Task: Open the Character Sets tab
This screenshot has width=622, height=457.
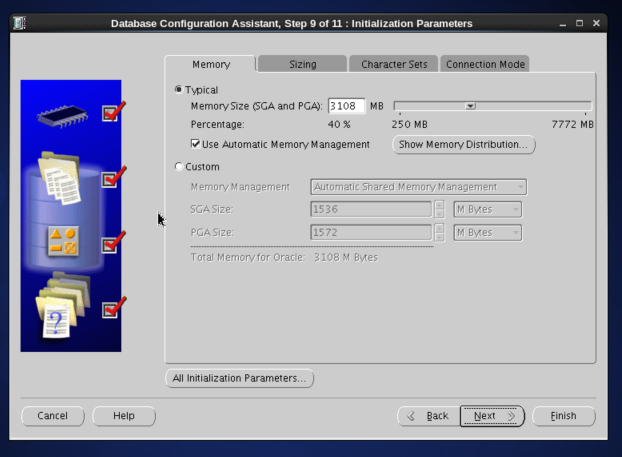Action: click(x=394, y=64)
